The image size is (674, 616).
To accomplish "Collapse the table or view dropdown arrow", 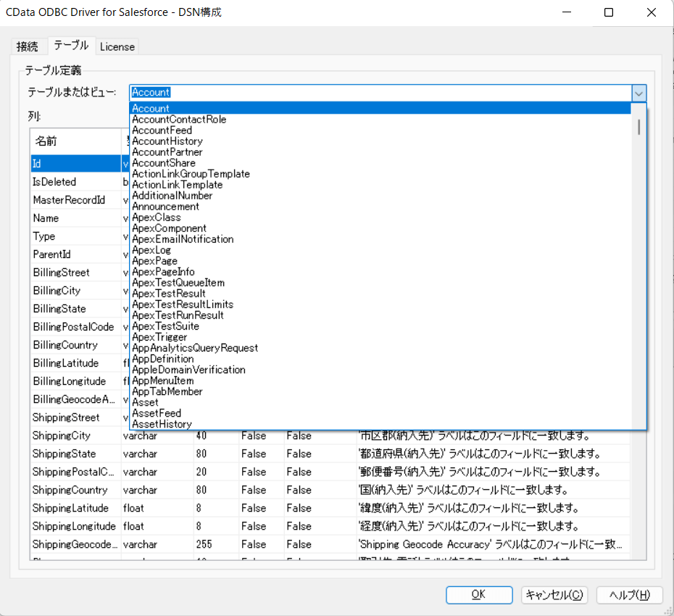I will click(x=638, y=93).
